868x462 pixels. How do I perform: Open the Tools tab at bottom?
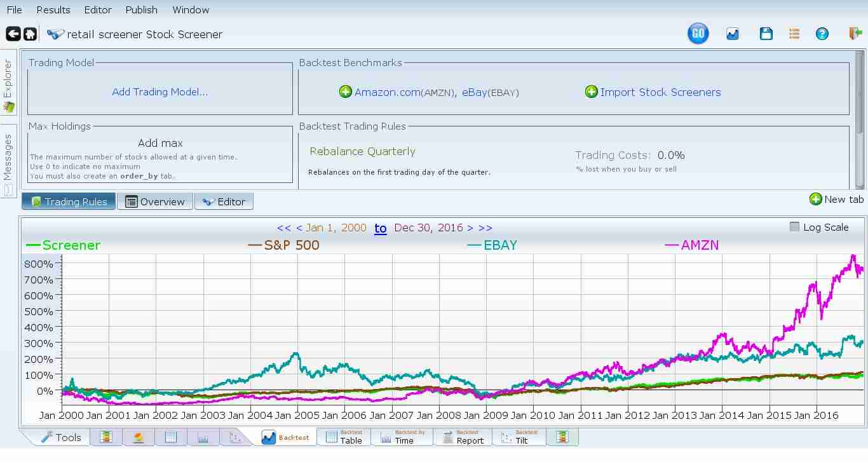click(61, 437)
